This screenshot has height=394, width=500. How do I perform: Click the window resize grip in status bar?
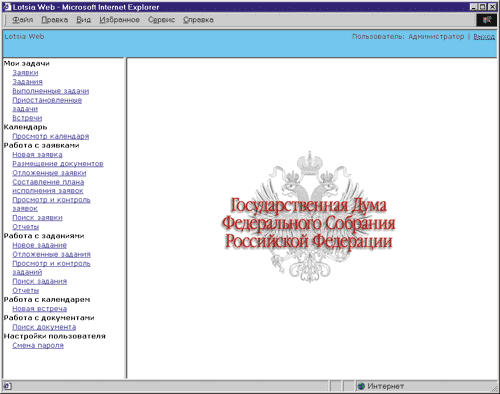pos(494,388)
